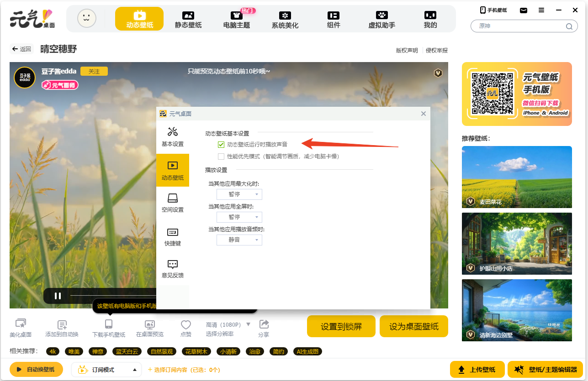
Task: Open 分享 to share this wallpaper
Action: pos(264,324)
